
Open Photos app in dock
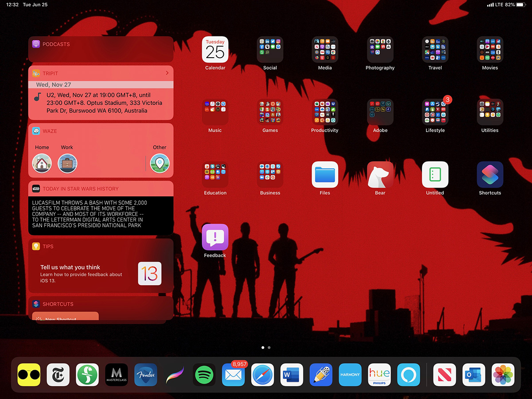(503, 375)
